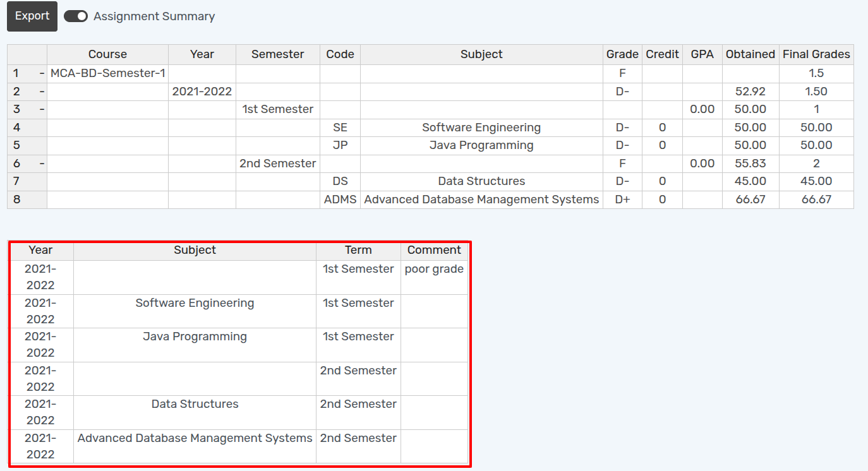Select the Credit column header
This screenshot has height=471, width=868.
(662, 54)
